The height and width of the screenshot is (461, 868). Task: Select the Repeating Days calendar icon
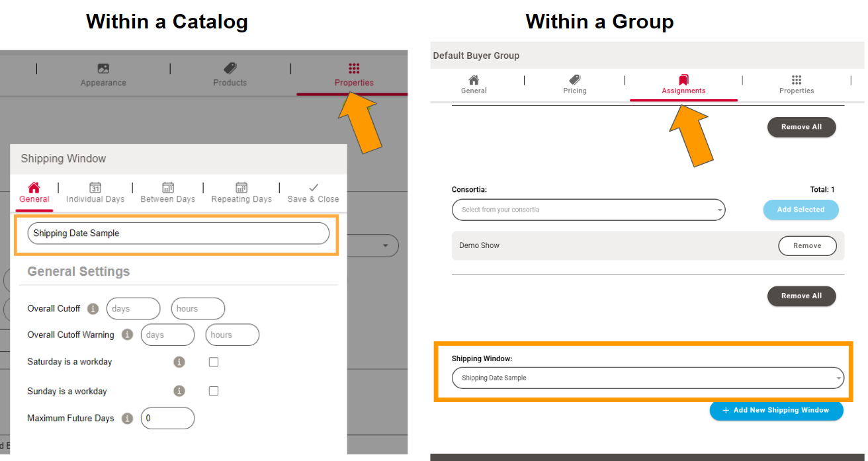pyautogui.click(x=241, y=189)
